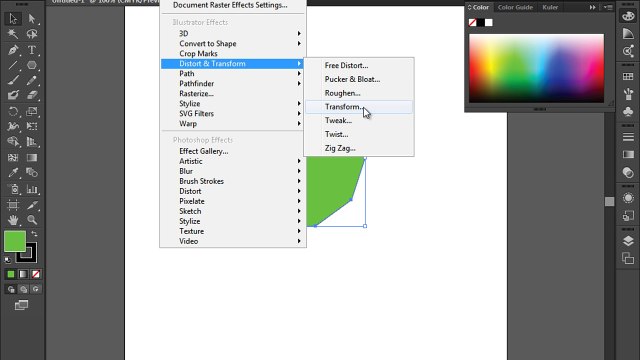The image size is (640, 360).
Task: Pick the Magic Wand tool
Action: coord(13,34)
